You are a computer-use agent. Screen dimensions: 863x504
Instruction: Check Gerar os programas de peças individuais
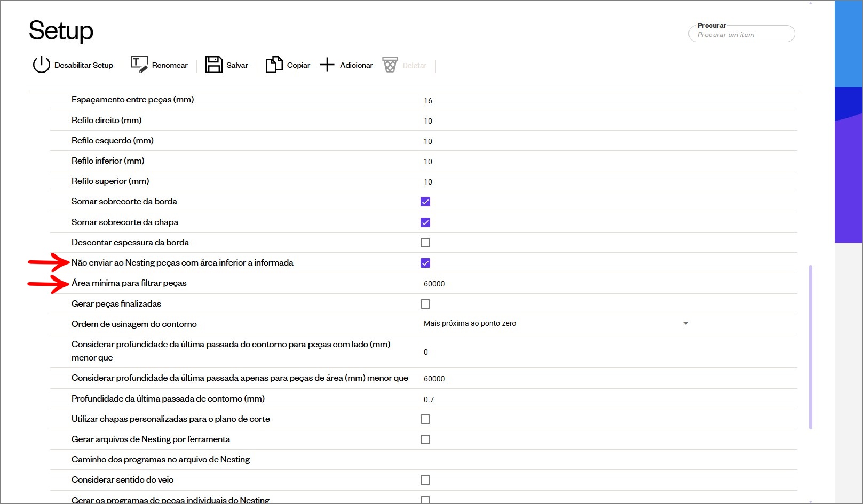coord(425,500)
